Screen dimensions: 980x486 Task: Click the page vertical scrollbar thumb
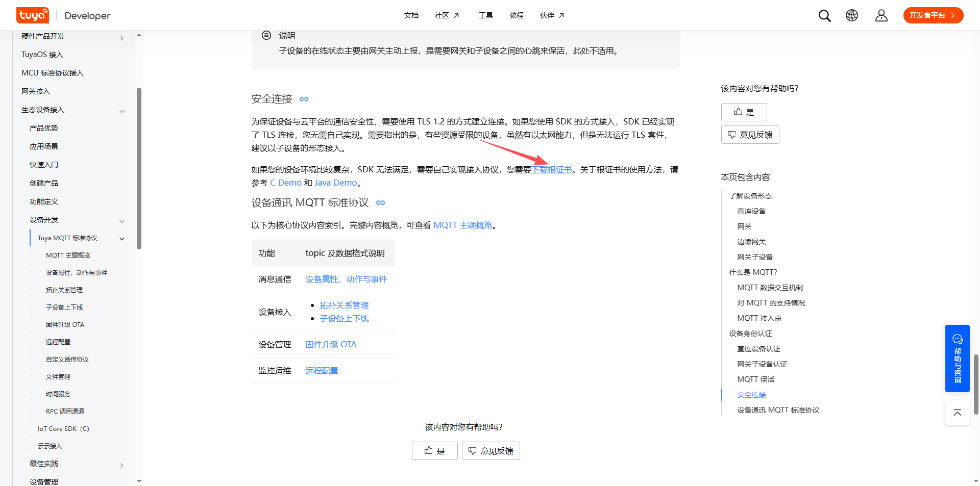[976, 384]
